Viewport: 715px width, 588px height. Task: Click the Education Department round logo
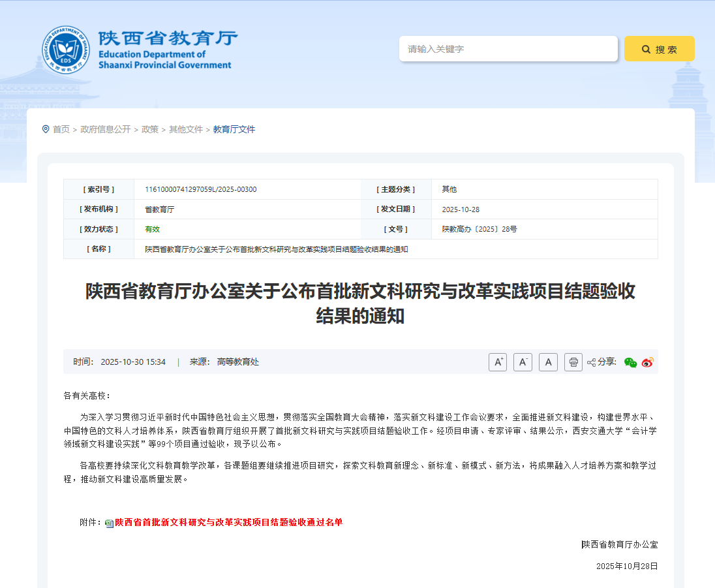coord(65,50)
